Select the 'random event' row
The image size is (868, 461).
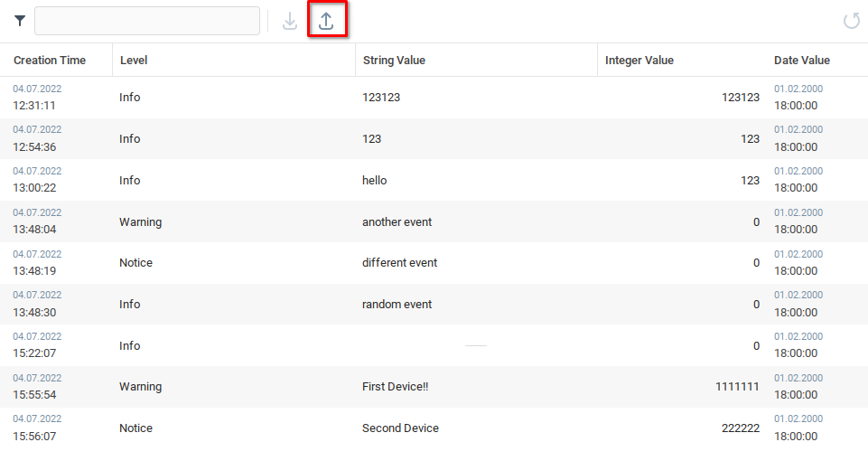point(397,305)
